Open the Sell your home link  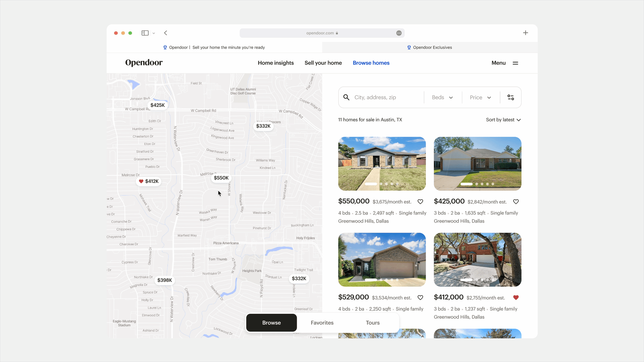(323, 63)
